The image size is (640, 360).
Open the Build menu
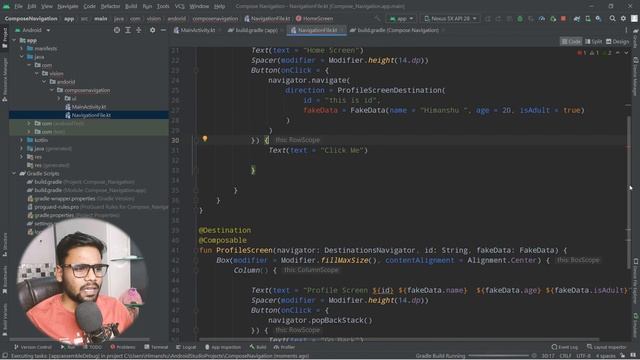coord(131,7)
